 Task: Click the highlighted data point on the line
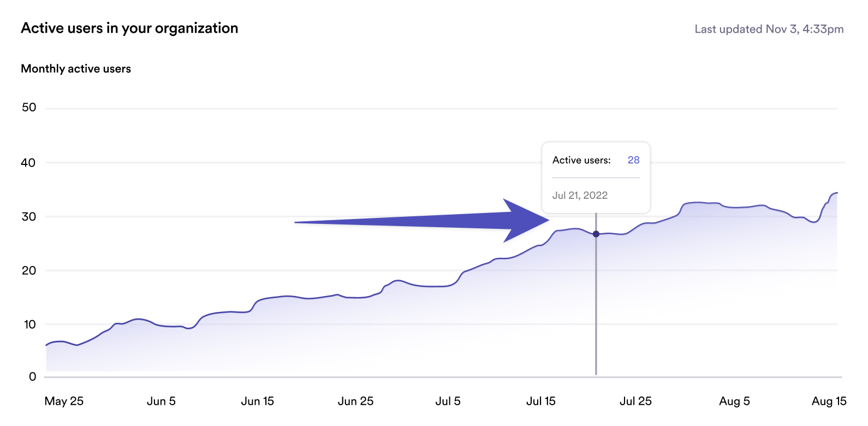click(596, 234)
